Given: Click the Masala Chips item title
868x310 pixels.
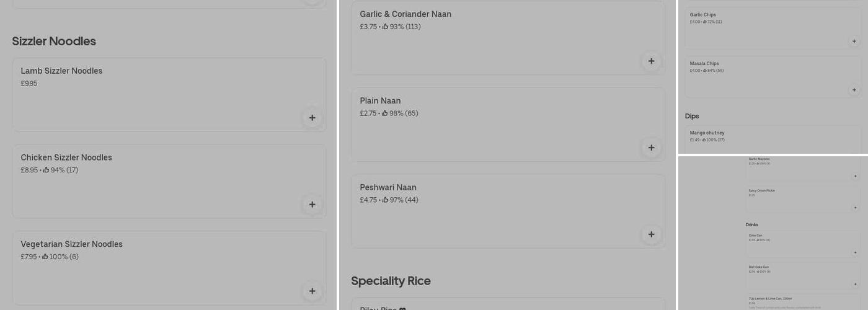Looking at the screenshot, I should [704, 64].
